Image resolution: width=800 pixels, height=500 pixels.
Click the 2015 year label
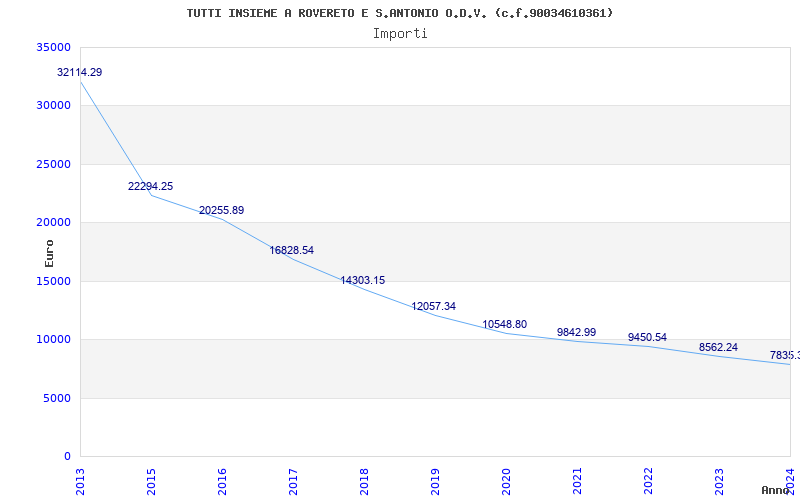(x=151, y=481)
